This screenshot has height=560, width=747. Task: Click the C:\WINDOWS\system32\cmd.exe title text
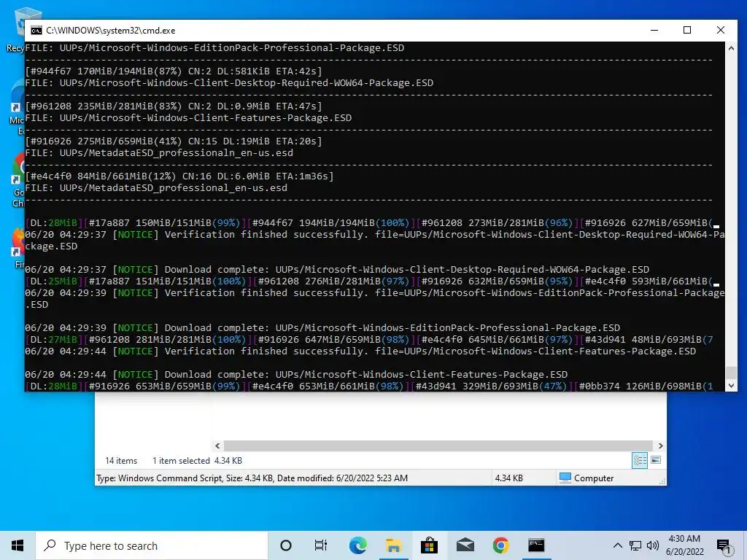[x=111, y=31]
